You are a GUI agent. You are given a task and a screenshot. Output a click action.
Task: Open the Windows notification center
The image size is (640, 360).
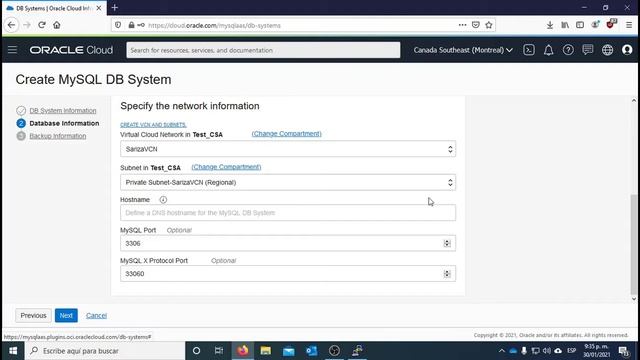(x=623, y=351)
